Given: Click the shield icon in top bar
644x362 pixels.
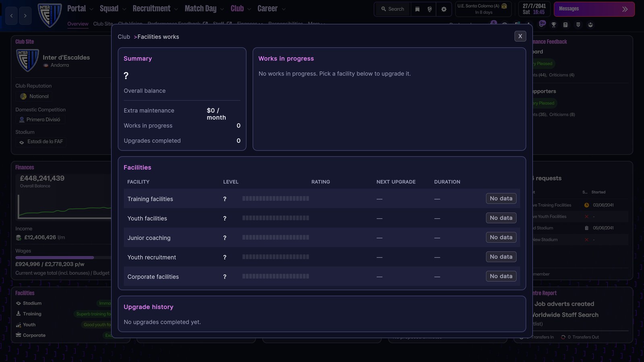Looking at the screenshot, I should pos(578,25).
